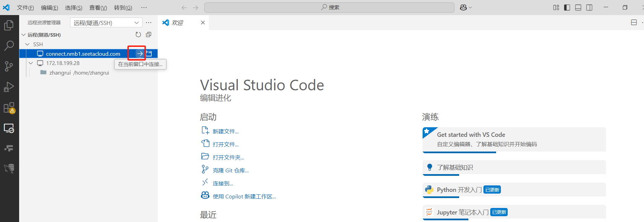The image size is (644, 222).
Task: Close the Welcome tab
Action: pos(203,23)
